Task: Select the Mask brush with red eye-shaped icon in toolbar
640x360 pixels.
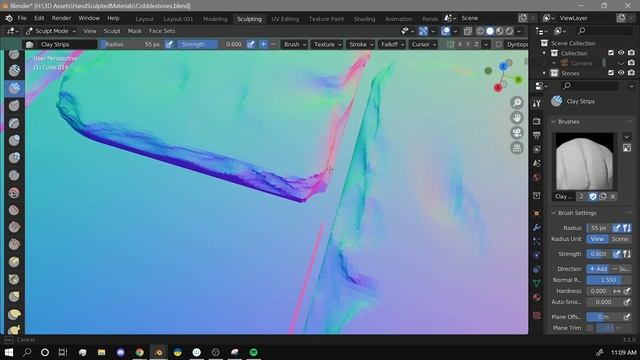Action: 14,193
